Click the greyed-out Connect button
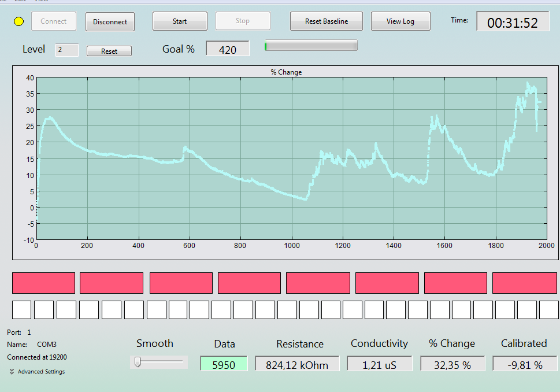This screenshot has height=392, width=560. pyautogui.click(x=54, y=21)
